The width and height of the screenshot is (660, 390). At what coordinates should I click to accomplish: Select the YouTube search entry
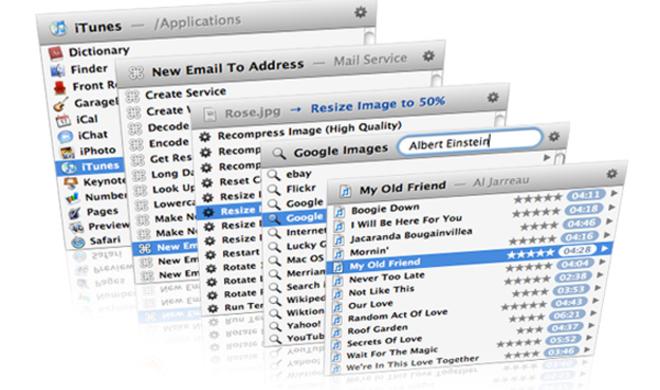(306, 338)
